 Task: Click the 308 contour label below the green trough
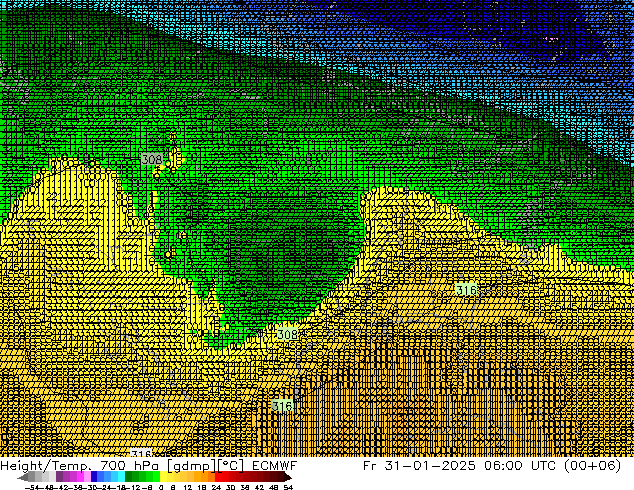pyautogui.click(x=287, y=334)
